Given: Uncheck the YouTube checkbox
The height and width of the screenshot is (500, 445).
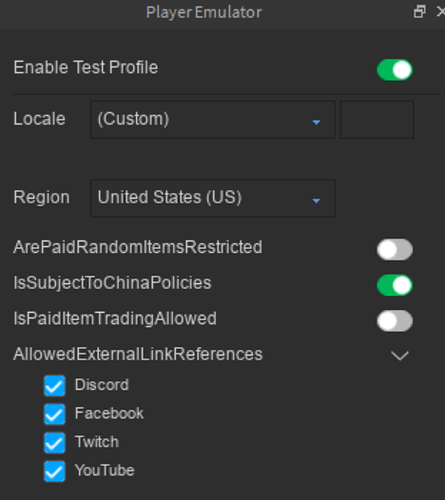Looking at the screenshot, I should [x=55, y=472].
